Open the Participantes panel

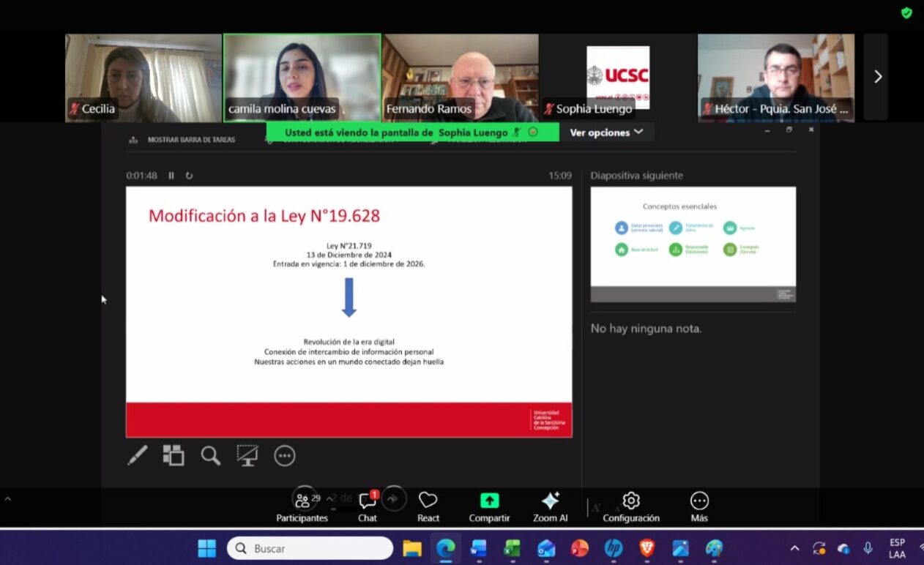pyautogui.click(x=302, y=506)
